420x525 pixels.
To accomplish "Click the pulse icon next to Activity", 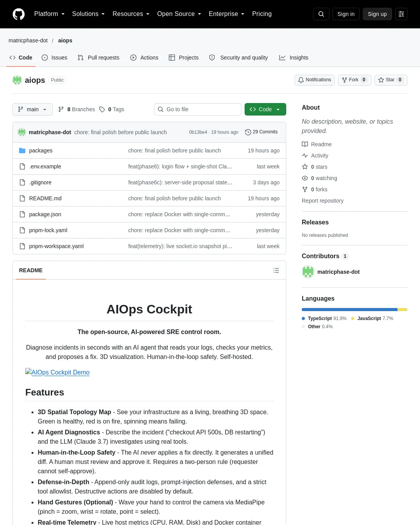I will click(x=305, y=156).
